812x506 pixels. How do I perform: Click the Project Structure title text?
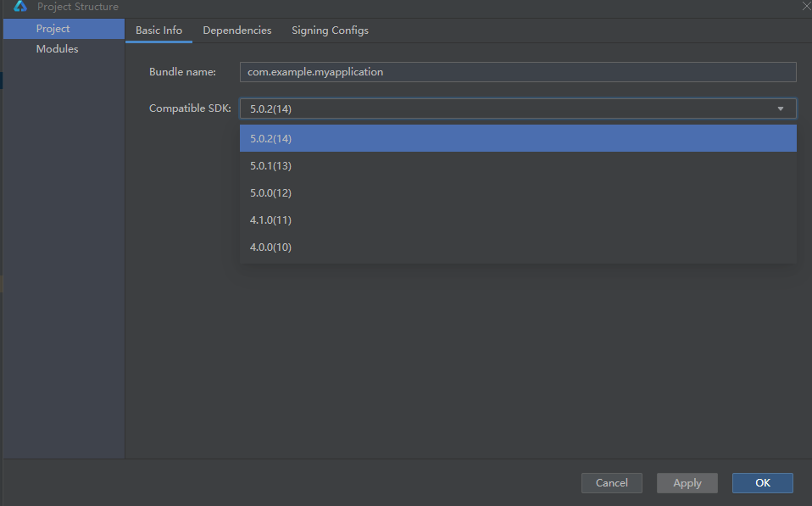point(78,7)
